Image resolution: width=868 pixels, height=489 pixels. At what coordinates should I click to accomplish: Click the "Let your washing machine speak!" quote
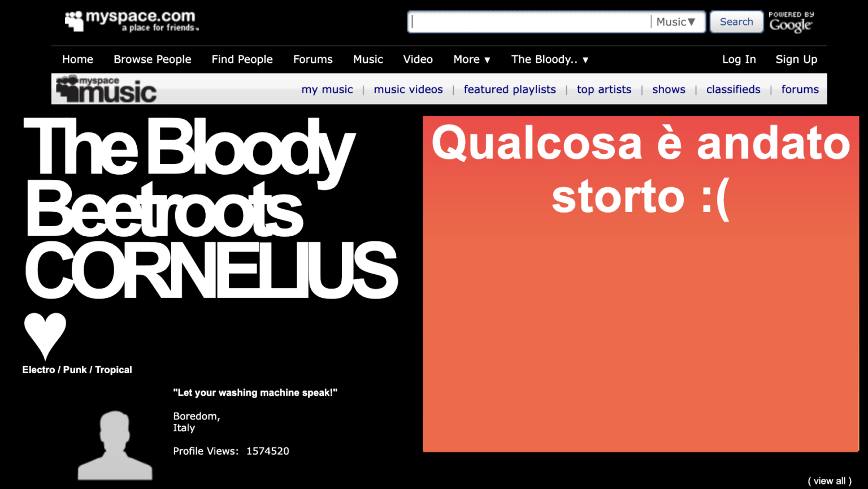point(255,392)
